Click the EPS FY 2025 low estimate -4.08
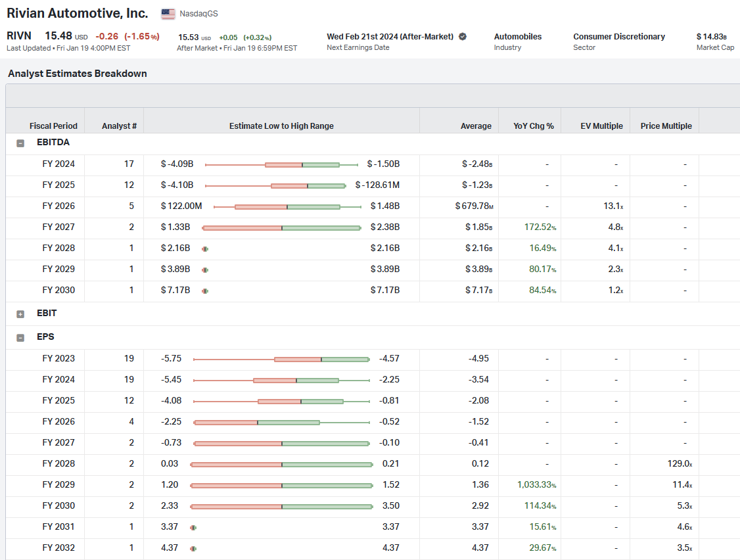The height and width of the screenshot is (560, 740). [172, 401]
